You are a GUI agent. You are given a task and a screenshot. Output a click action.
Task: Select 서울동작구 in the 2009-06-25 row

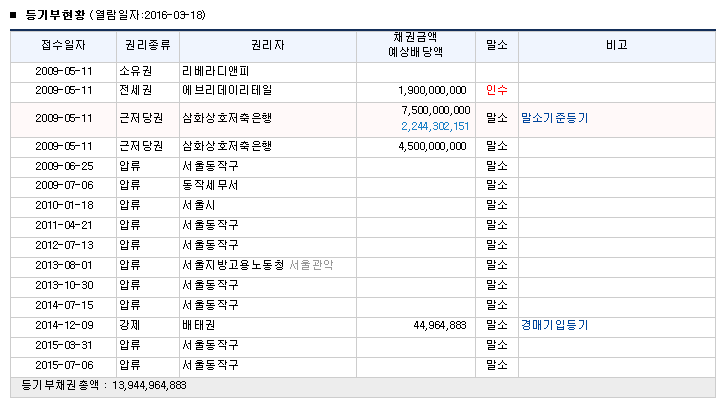[210, 166]
